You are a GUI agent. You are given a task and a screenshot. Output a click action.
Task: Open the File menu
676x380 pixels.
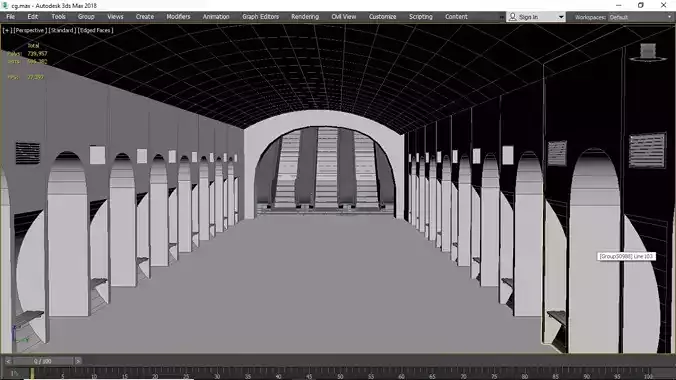coord(10,17)
